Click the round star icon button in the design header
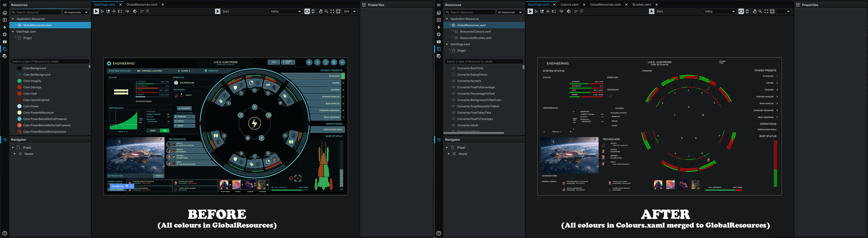The height and width of the screenshot is (238, 868). pyautogui.click(x=309, y=63)
